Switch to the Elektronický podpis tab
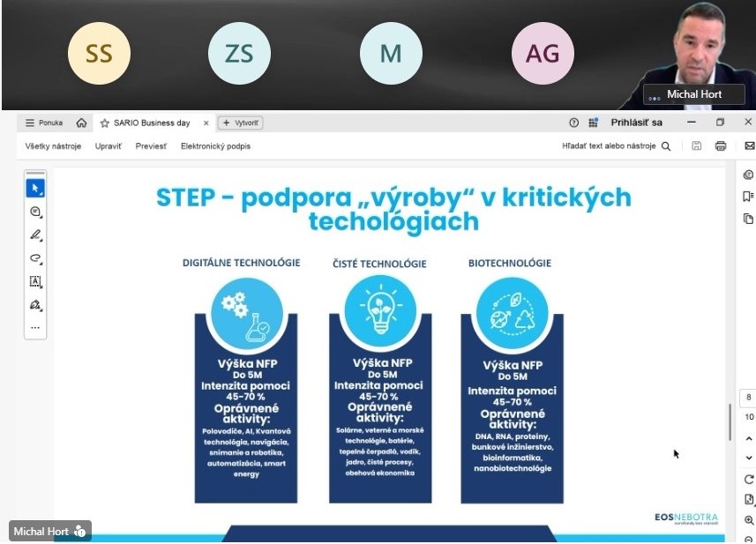Viewport: 756px width, 544px height. coord(215,146)
